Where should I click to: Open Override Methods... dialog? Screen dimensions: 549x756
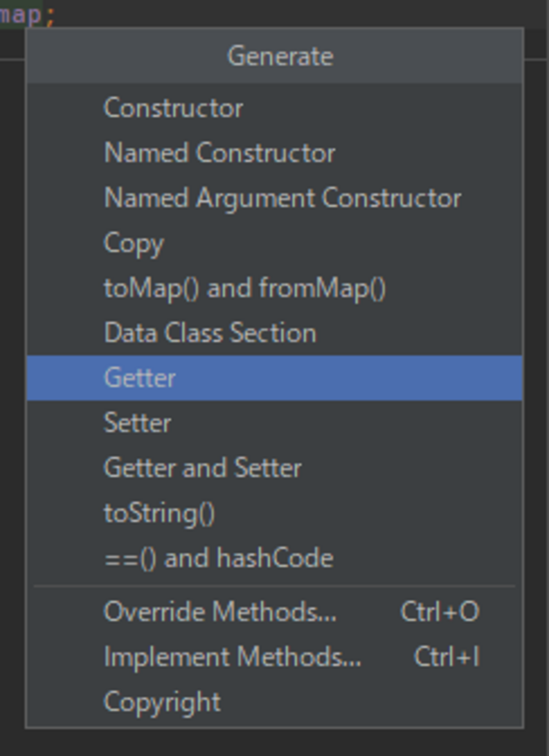pyautogui.click(x=274, y=612)
